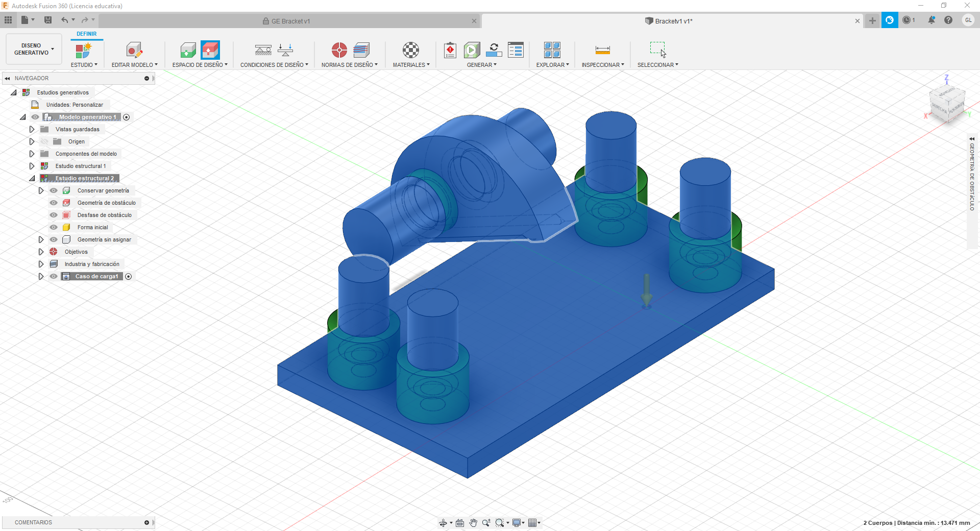Expand Industria y fabricación node
This screenshot has height=531, width=980.
41,264
